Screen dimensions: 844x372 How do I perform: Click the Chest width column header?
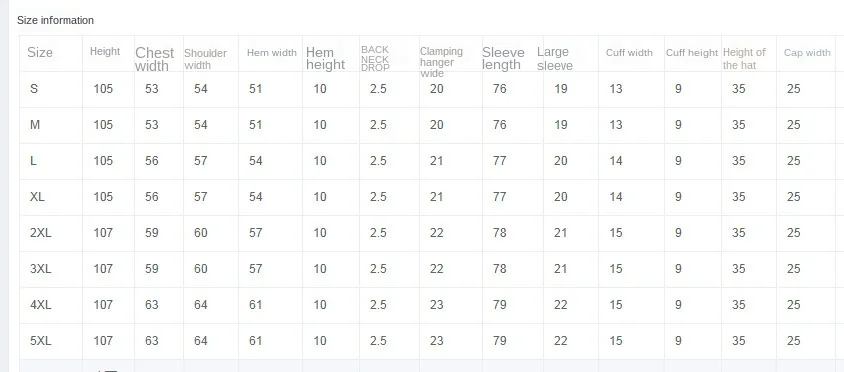point(154,59)
